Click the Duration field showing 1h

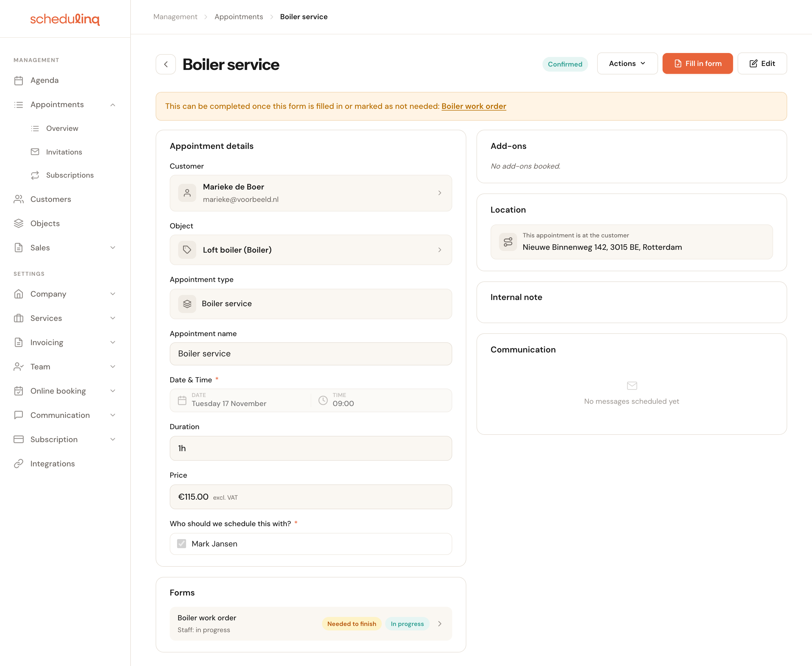point(311,449)
